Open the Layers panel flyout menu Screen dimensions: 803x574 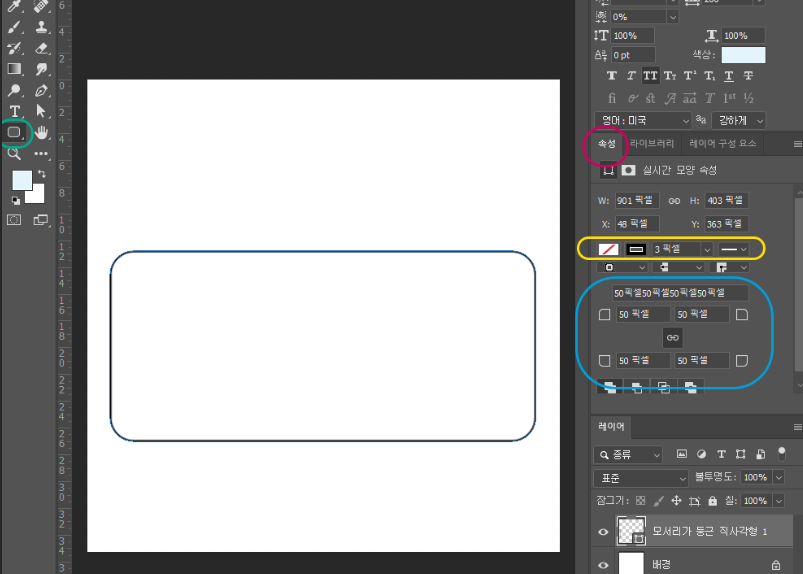tap(797, 427)
